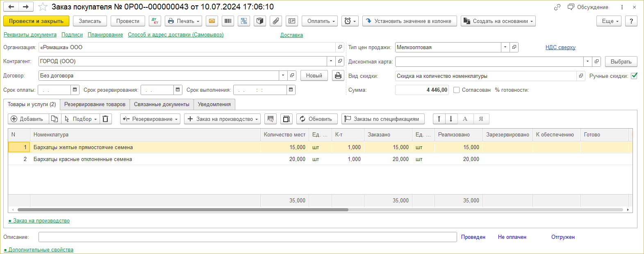Delete selected row with trash icon
This screenshot has height=254, width=644.
105,119
